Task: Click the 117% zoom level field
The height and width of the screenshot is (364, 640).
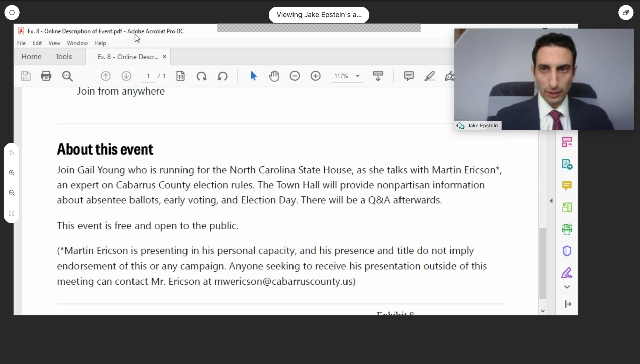Action: point(341,76)
